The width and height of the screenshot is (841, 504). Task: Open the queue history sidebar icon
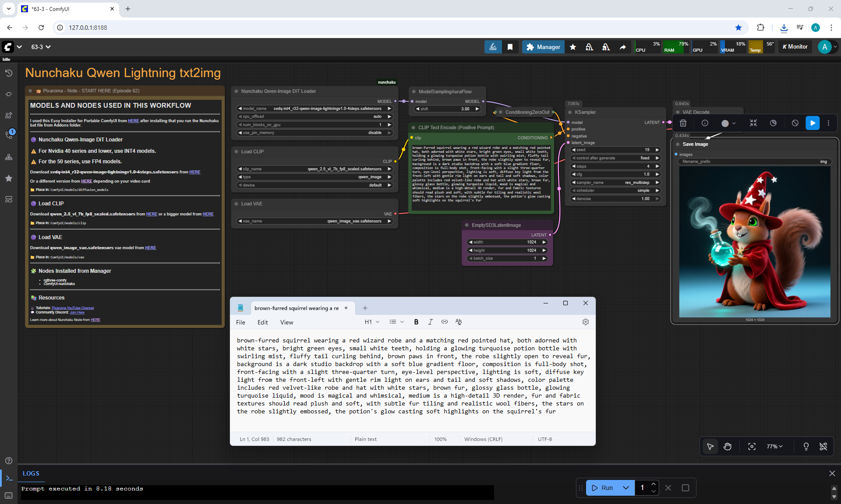pos(9,73)
